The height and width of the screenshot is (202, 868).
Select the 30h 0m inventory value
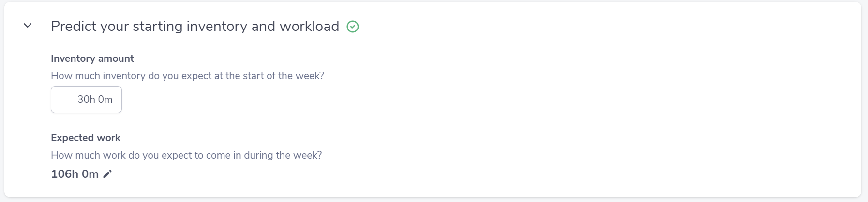(95, 100)
